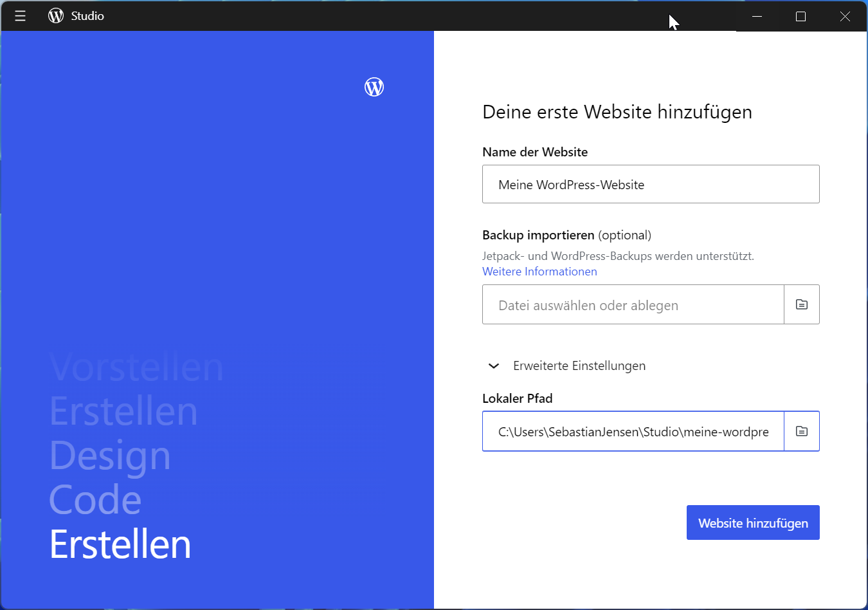
Task: Click the Studio title text
Action: pos(87,16)
